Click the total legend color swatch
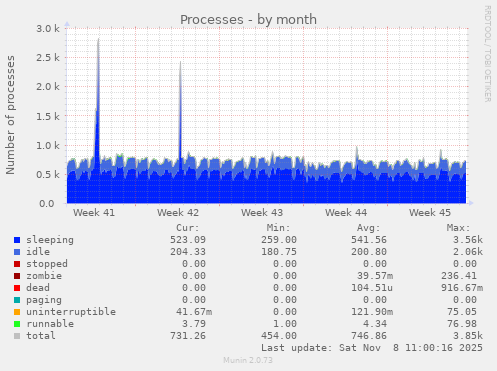The width and height of the screenshot is (497, 371). (x=17, y=336)
